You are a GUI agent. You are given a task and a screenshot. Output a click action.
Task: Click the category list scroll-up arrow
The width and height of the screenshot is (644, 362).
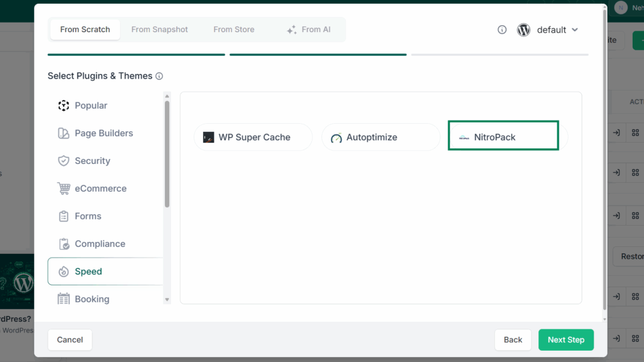tap(167, 96)
